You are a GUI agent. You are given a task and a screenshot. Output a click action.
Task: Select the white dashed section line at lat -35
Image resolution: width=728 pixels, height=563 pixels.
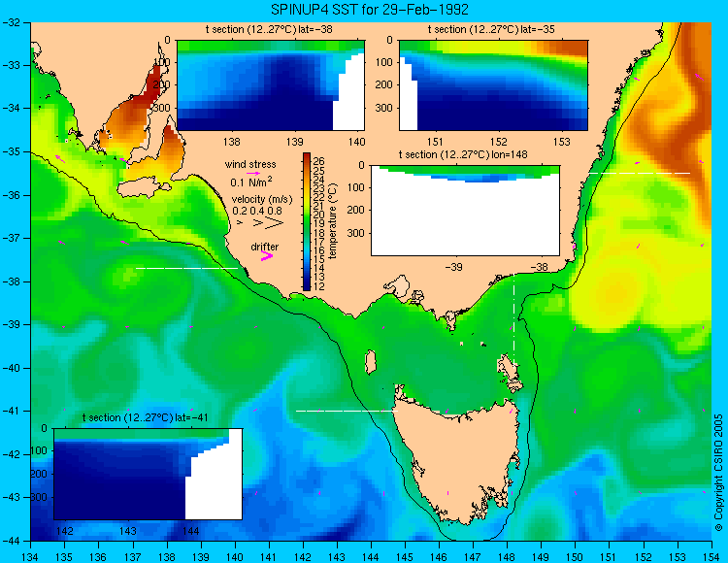(x=640, y=173)
